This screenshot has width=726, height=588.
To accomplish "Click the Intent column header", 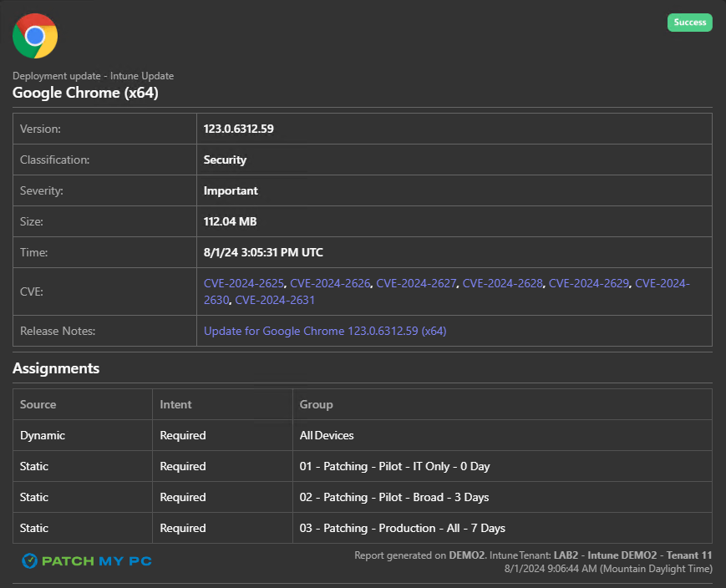I will pyautogui.click(x=175, y=404).
